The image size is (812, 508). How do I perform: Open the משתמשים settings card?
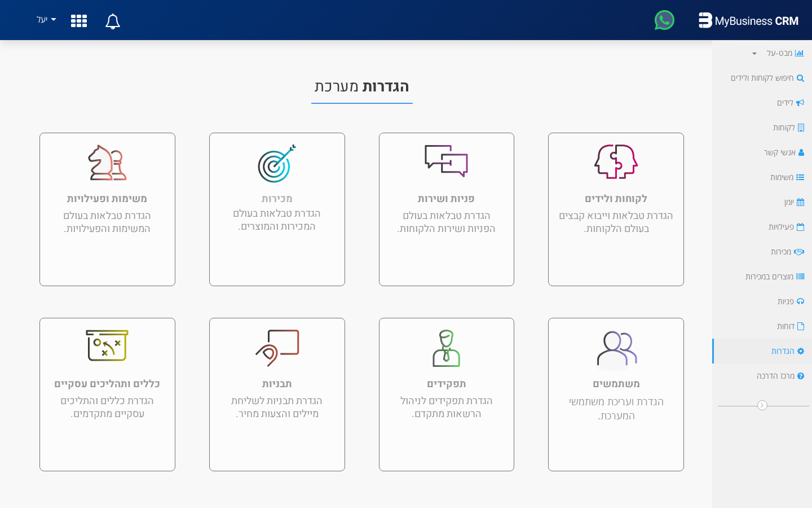pos(616,394)
